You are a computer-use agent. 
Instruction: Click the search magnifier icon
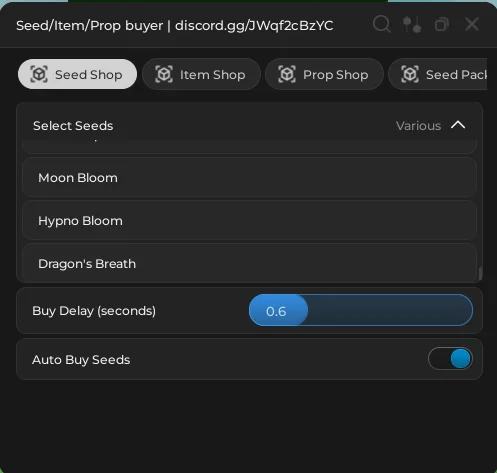382,24
